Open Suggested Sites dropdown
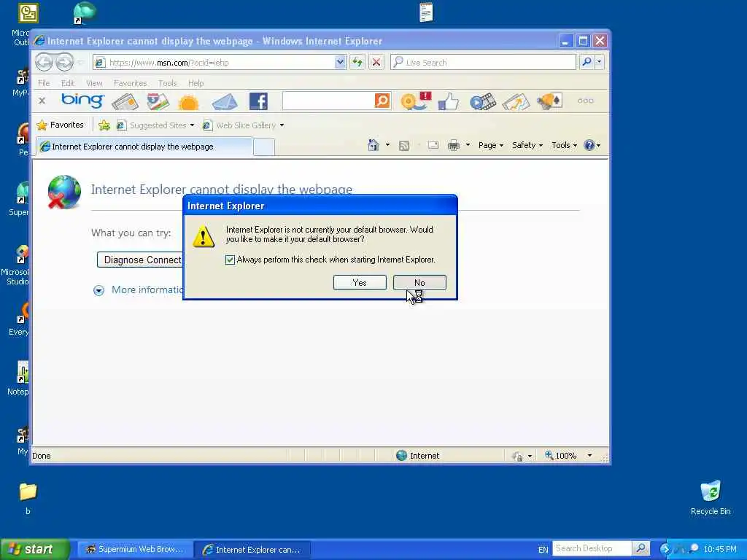747x560 pixels. pos(156,125)
